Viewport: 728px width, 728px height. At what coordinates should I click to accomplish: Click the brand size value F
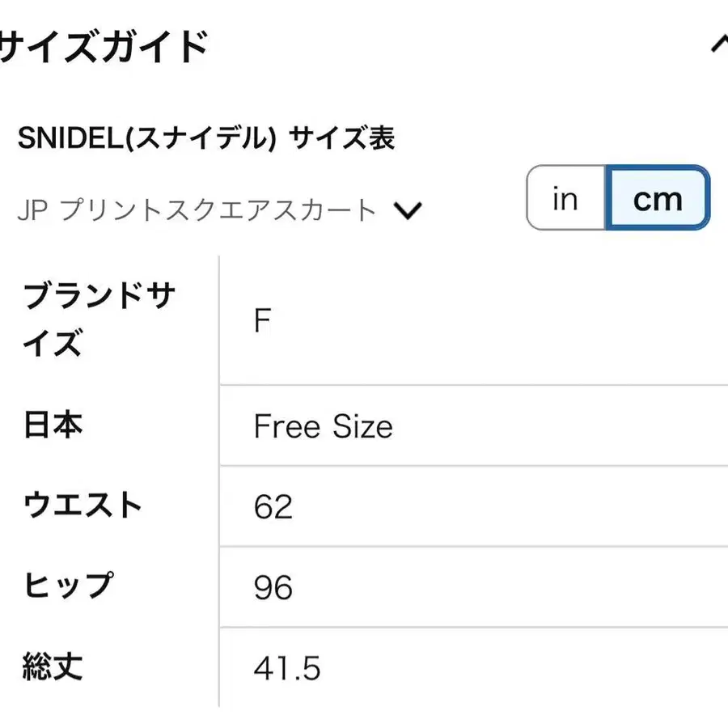(262, 321)
